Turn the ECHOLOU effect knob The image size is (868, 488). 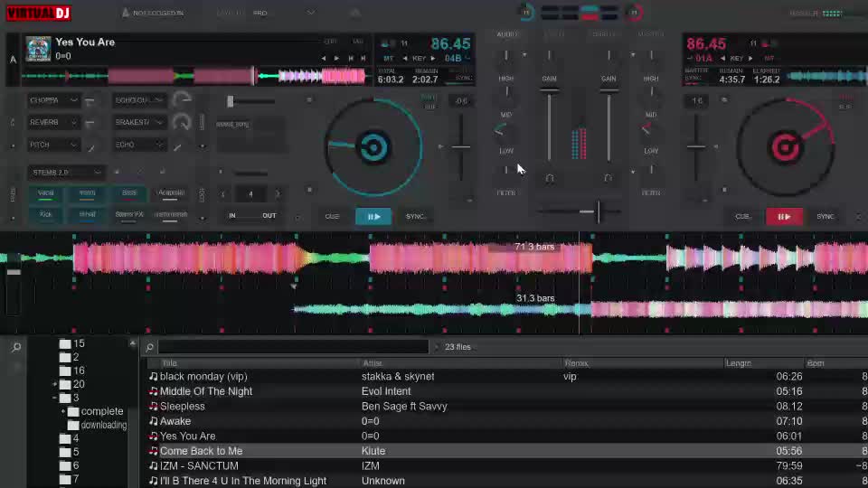[x=182, y=100]
